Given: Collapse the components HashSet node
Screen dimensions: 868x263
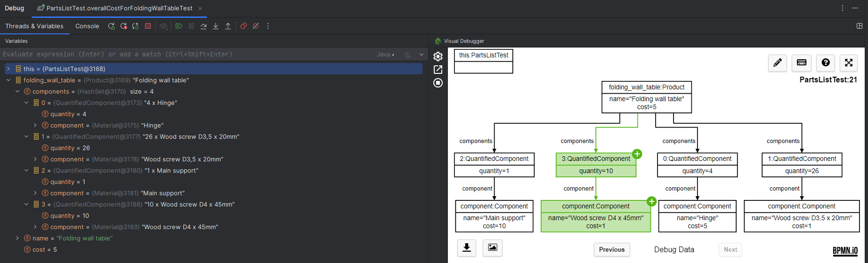Looking at the screenshot, I should click(17, 91).
